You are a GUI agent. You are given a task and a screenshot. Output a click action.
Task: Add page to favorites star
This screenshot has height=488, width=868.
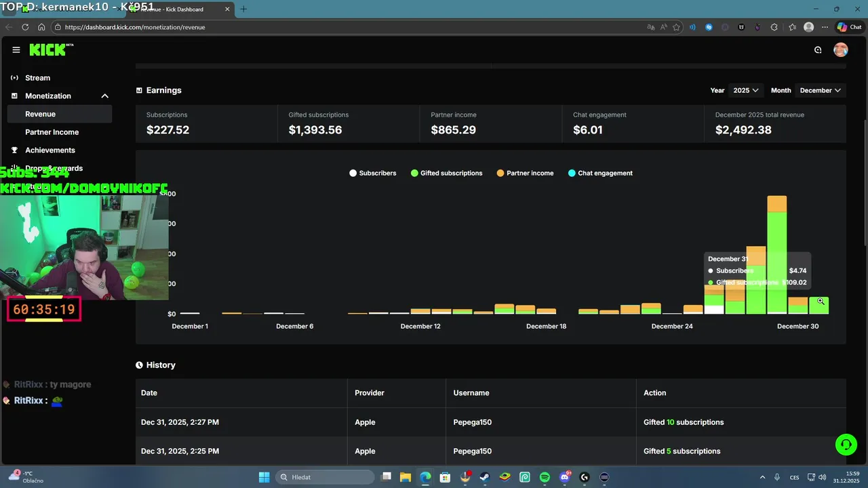pyautogui.click(x=676, y=27)
